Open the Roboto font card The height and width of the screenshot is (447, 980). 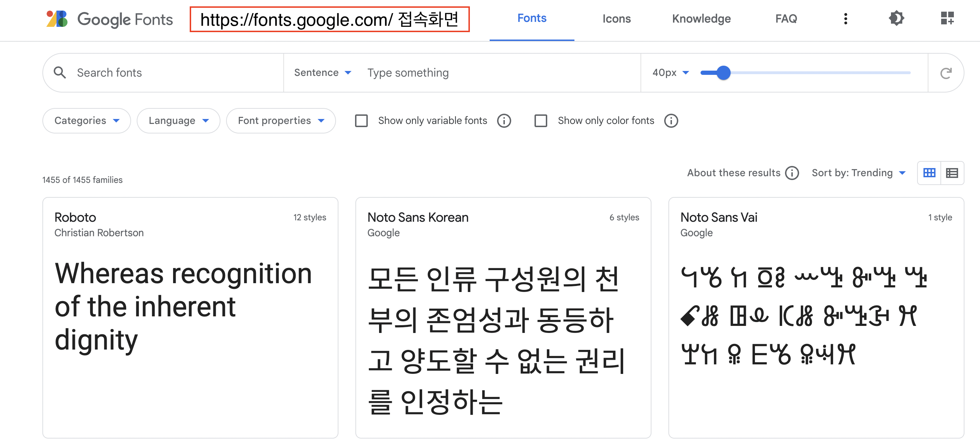[190, 318]
